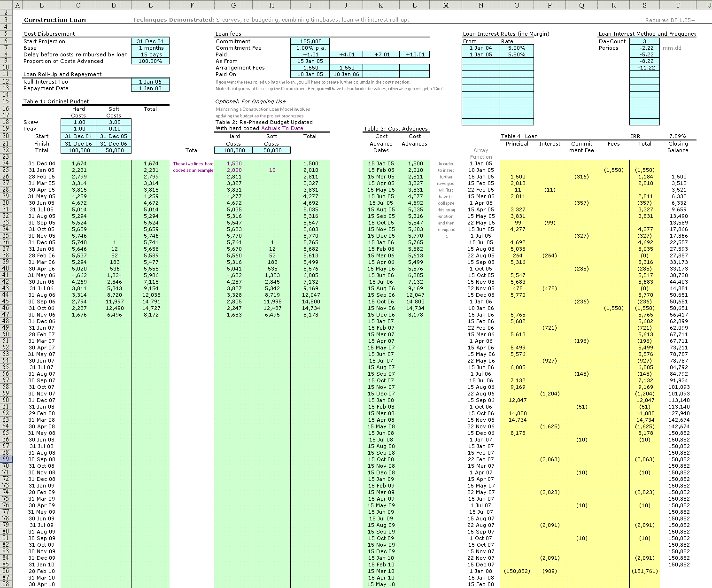Click the Proportion of Costs Advanced value
This screenshot has width=712, height=588.
click(150, 61)
